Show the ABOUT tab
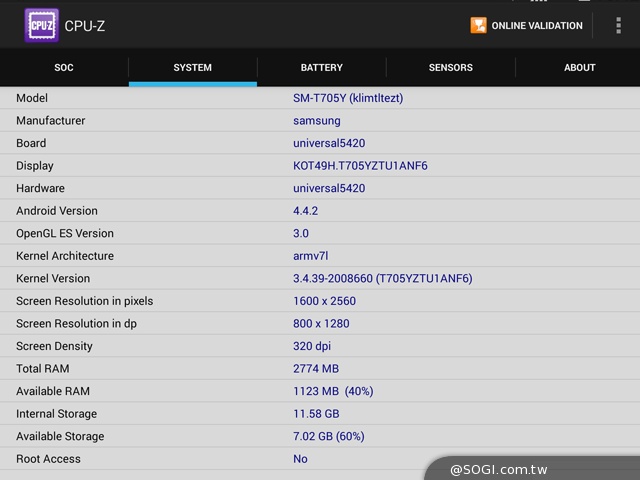This screenshot has height=480, width=640. (x=579, y=68)
